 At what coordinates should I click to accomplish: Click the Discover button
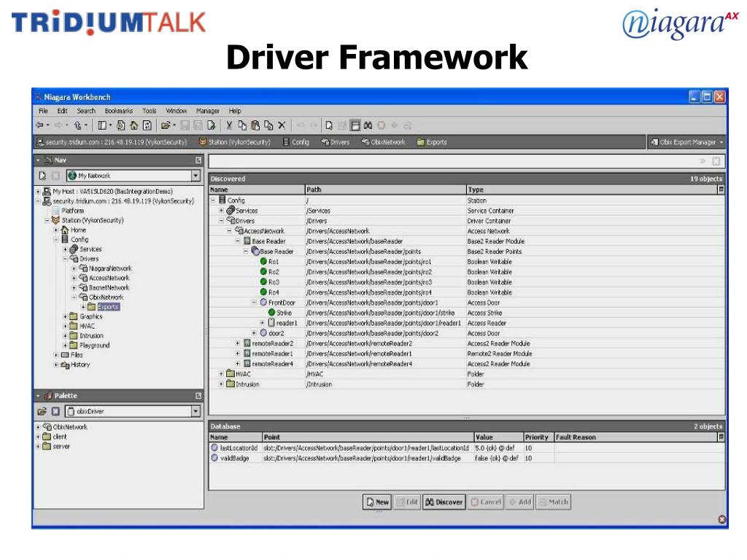click(x=444, y=502)
